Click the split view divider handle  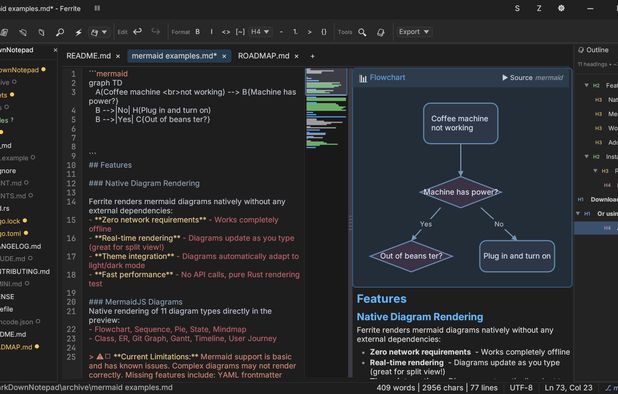pos(350,223)
